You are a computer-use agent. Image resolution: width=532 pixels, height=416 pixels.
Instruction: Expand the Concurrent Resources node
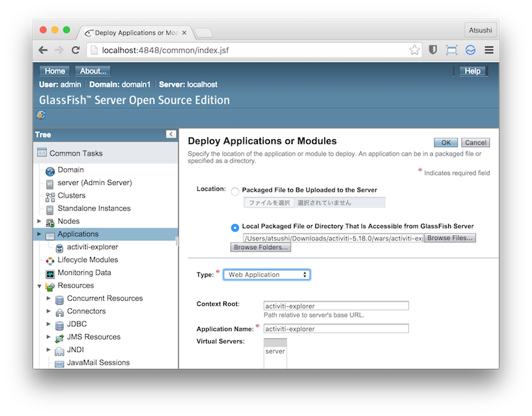49,298
